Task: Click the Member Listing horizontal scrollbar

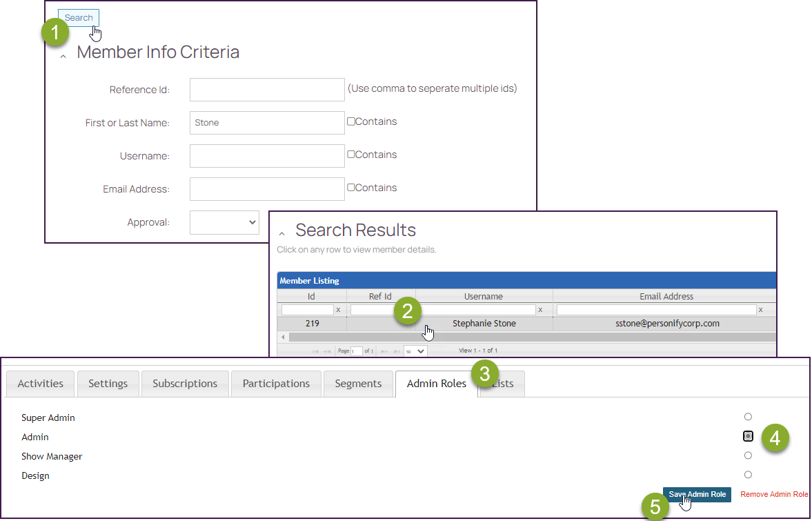Action: [x=532, y=337]
